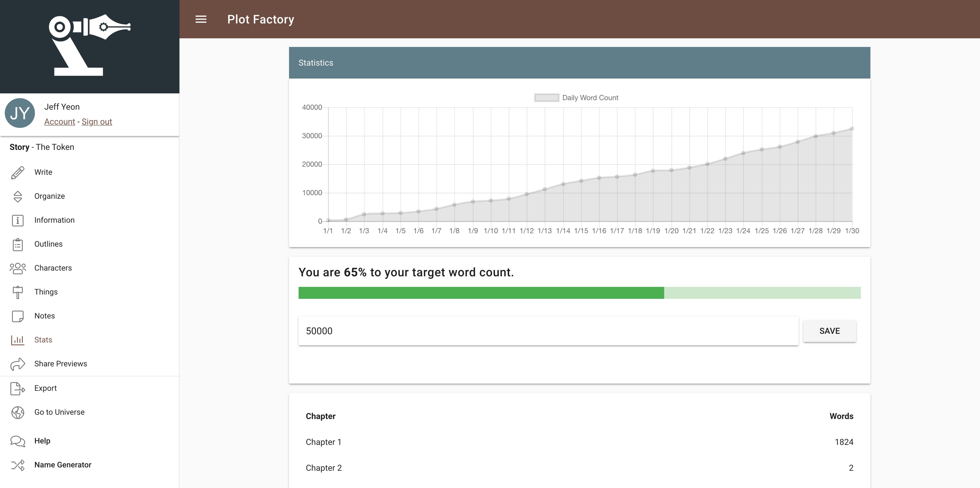Open Account settings
980x488 pixels.
[59, 121]
